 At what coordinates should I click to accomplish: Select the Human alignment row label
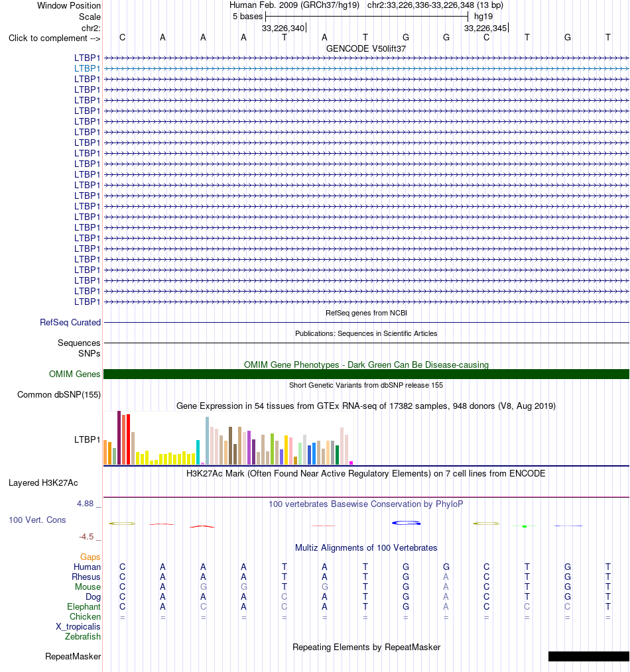(87, 567)
